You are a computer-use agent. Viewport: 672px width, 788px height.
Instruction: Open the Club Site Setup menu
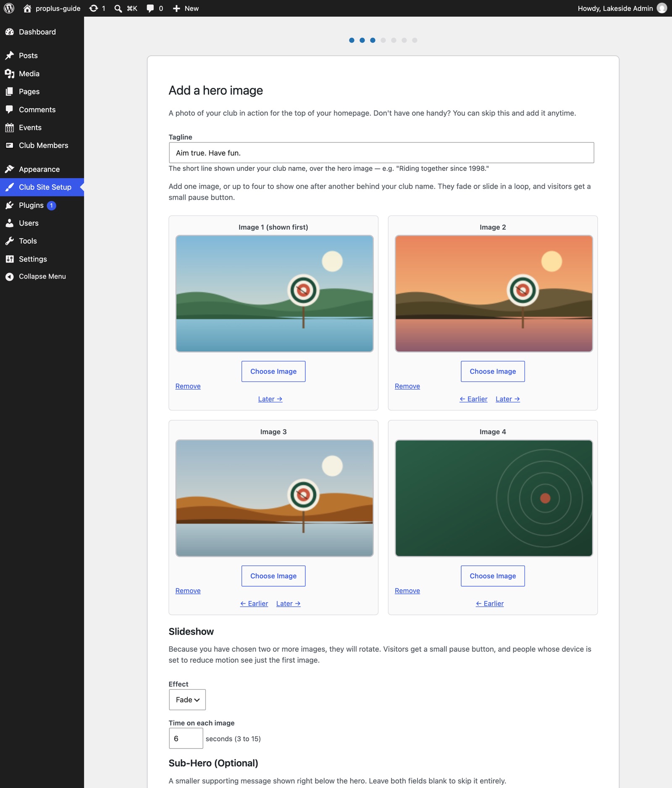pos(42,187)
